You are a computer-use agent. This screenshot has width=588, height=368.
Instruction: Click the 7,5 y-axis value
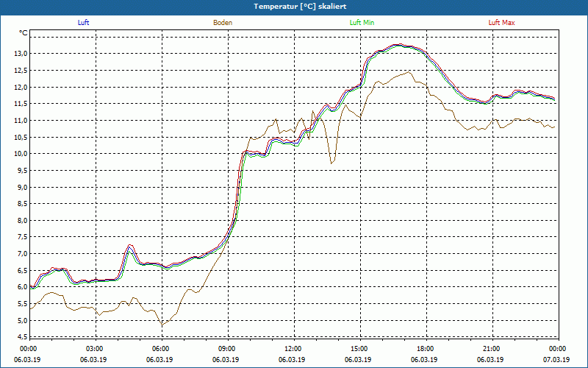[x=22, y=237]
